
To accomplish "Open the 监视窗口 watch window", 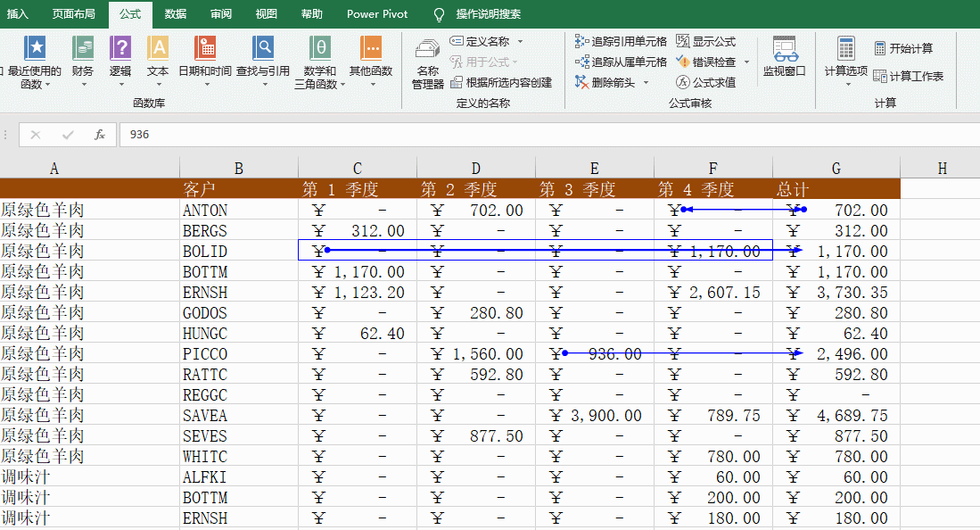I will point(785,56).
